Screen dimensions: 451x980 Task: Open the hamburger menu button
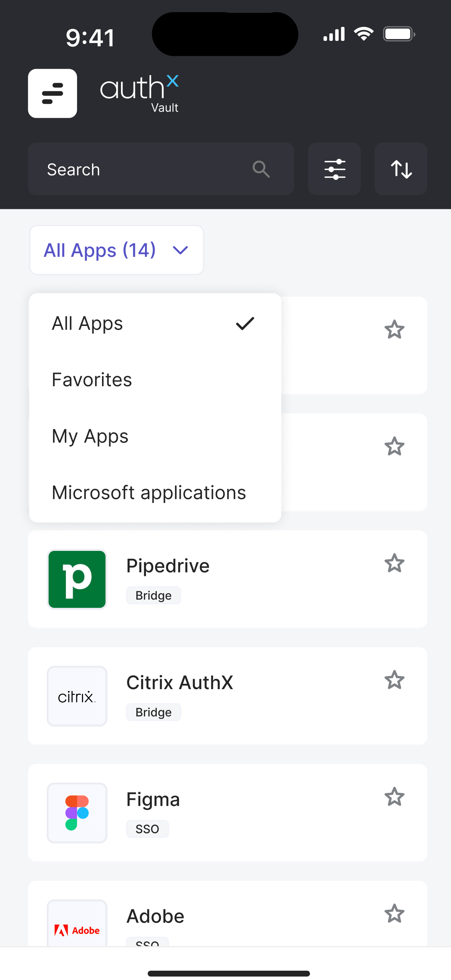53,93
